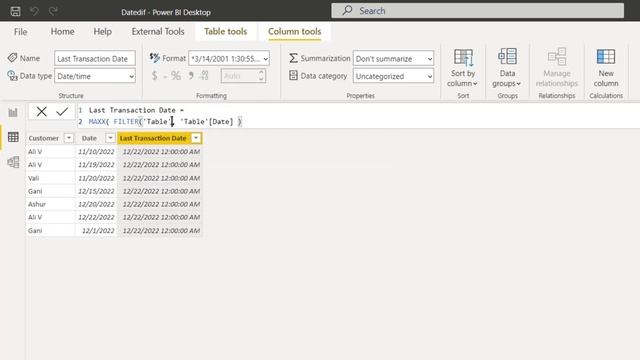The width and height of the screenshot is (640, 360).
Task: Expand Data groups dropdown arrow
Action: click(518, 84)
